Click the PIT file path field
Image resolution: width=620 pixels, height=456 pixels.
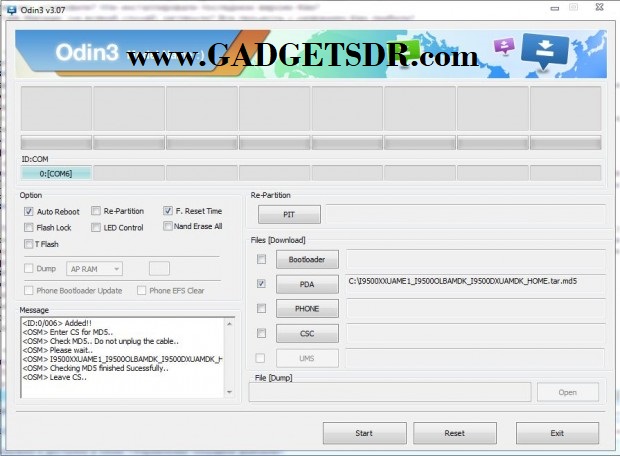465,214
